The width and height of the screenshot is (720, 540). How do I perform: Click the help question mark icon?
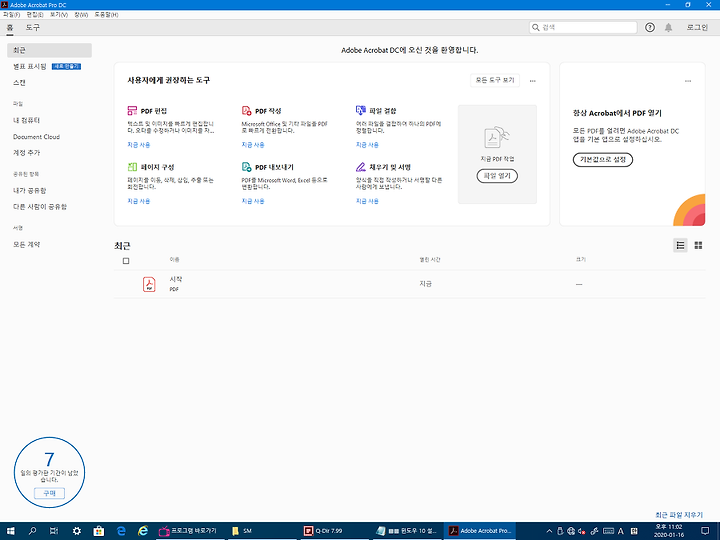click(x=649, y=28)
